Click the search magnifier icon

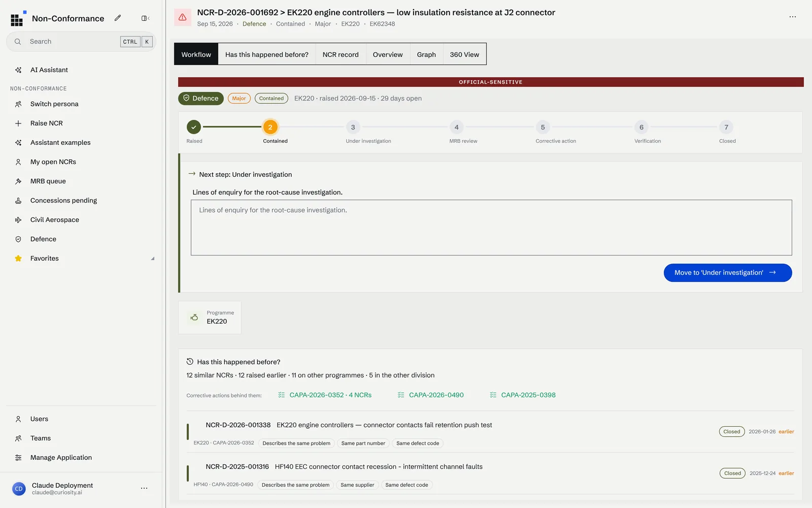click(18, 42)
